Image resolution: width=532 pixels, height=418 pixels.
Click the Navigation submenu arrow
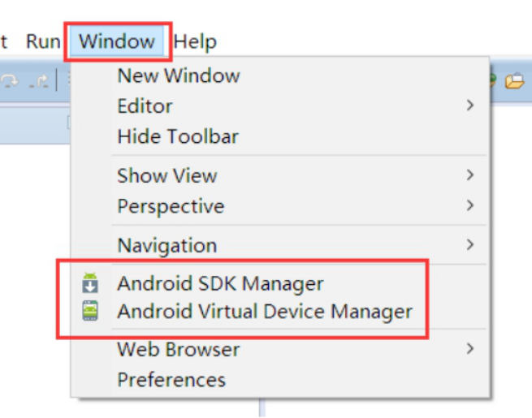(470, 244)
